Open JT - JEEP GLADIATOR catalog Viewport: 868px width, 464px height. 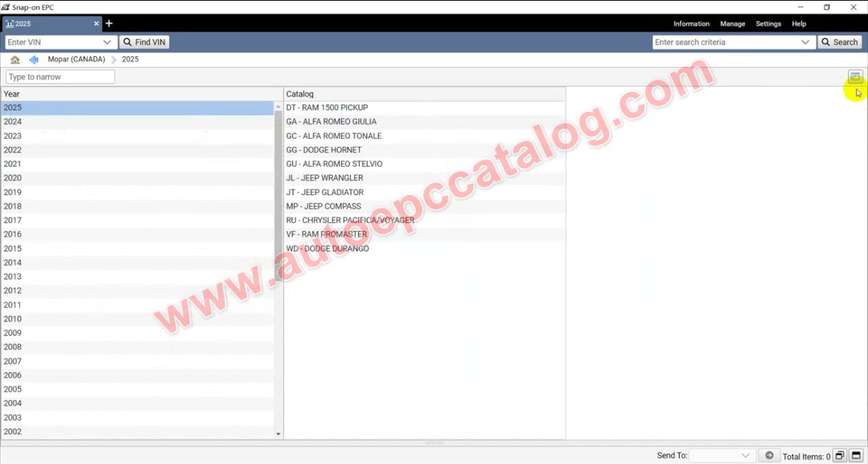coord(425,192)
